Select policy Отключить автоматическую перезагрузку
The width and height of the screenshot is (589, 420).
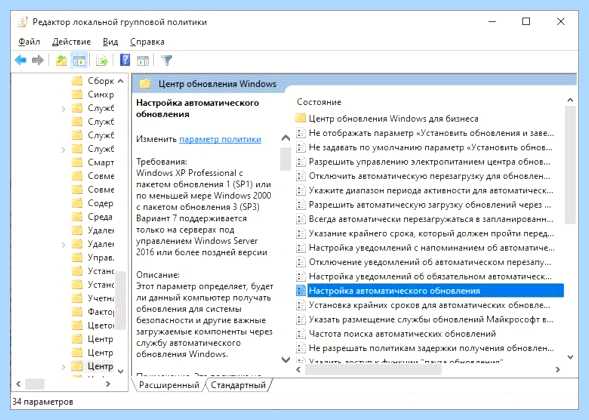click(x=429, y=176)
